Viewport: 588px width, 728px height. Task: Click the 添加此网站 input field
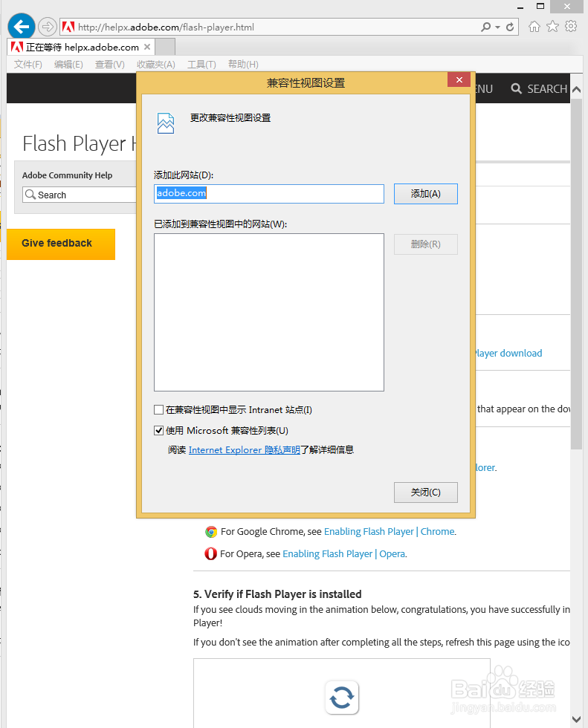(269, 194)
